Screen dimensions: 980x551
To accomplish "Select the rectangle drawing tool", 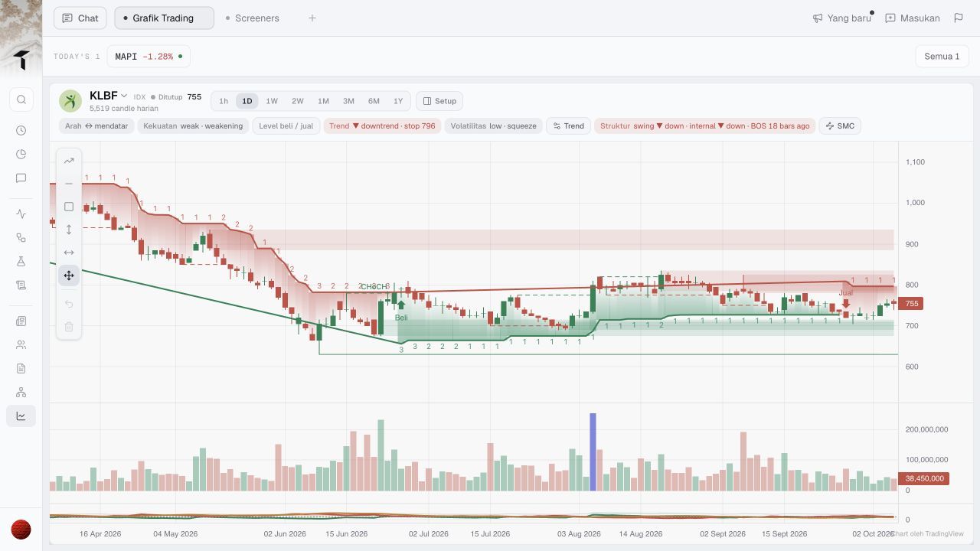I will click(69, 207).
